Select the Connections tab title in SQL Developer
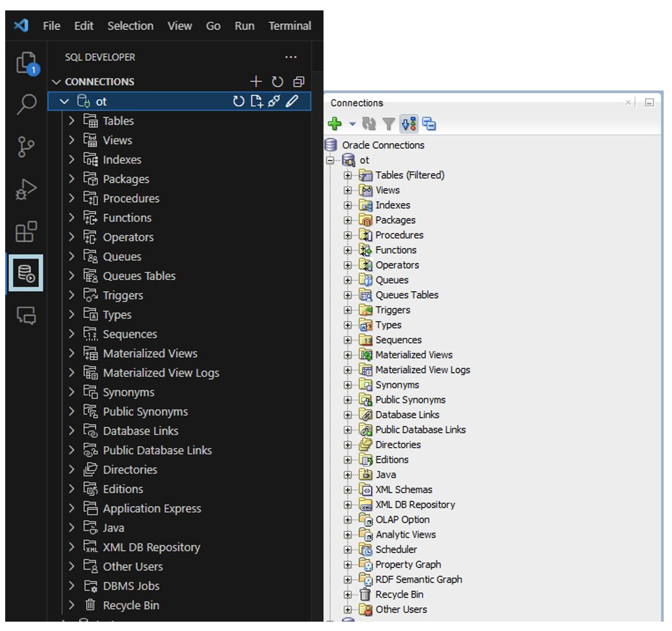The height and width of the screenshot is (631, 672). point(357,103)
